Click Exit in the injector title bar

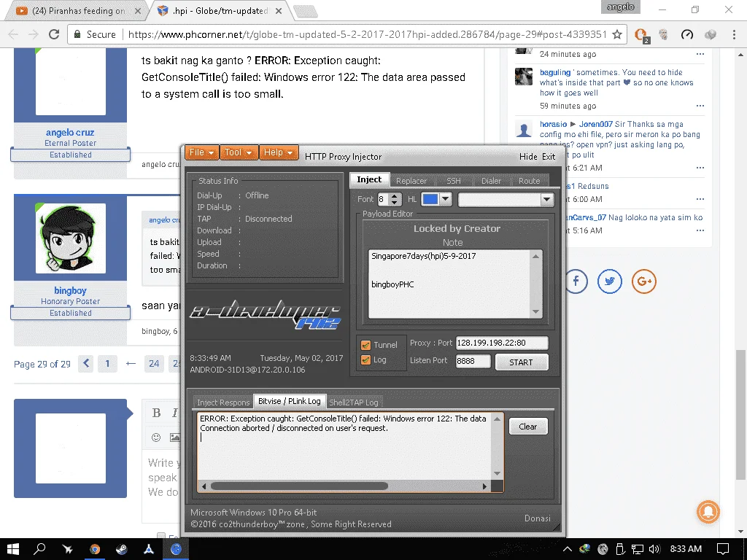point(549,157)
